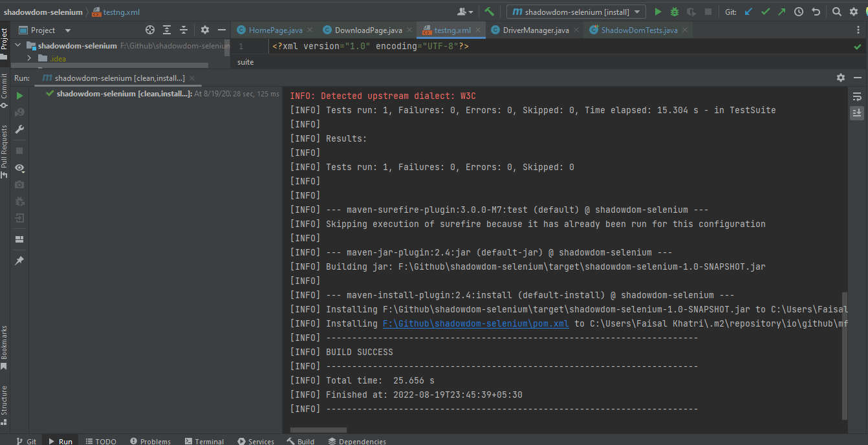
Task: Click the wrench icon in Run panel
Action: point(19,129)
